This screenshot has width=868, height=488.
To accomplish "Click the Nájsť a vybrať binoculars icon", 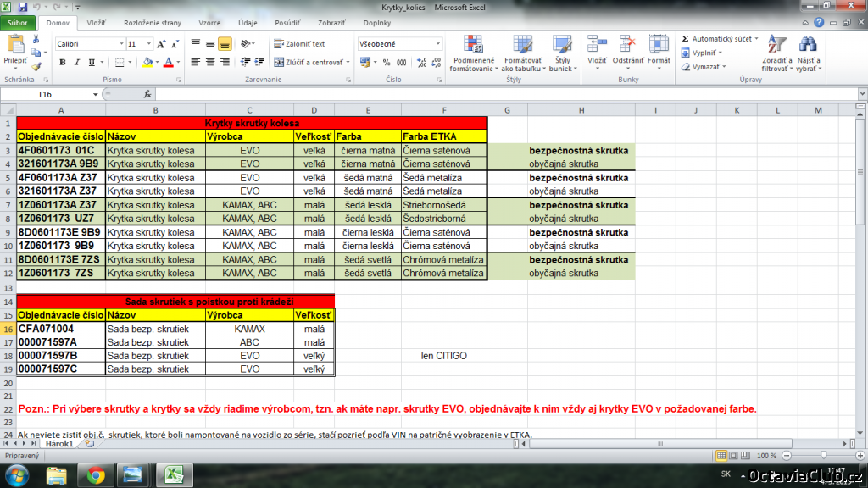I will [x=808, y=45].
